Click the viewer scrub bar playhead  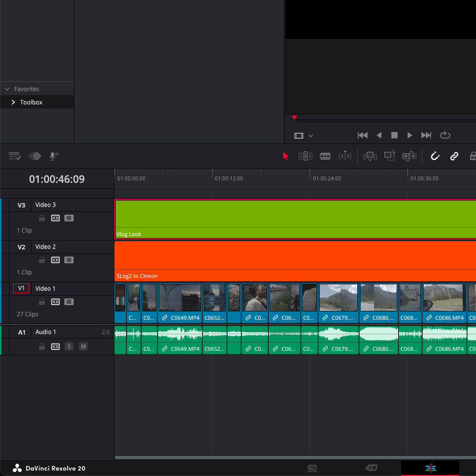coord(294,117)
